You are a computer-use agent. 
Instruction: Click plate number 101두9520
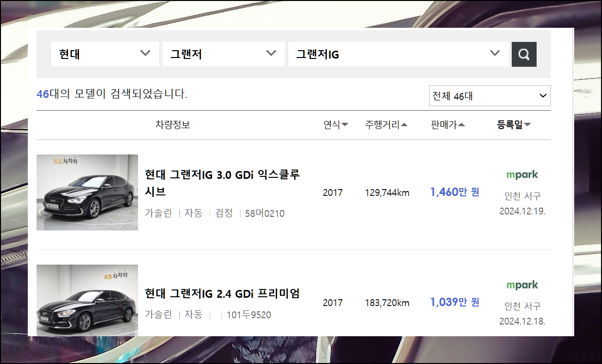(249, 315)
